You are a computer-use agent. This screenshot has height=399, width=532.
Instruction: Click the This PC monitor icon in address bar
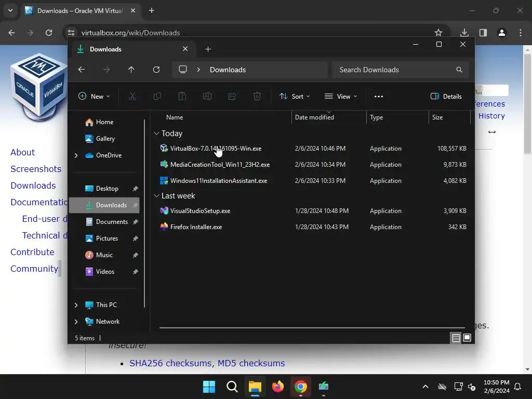coord(183,70)
